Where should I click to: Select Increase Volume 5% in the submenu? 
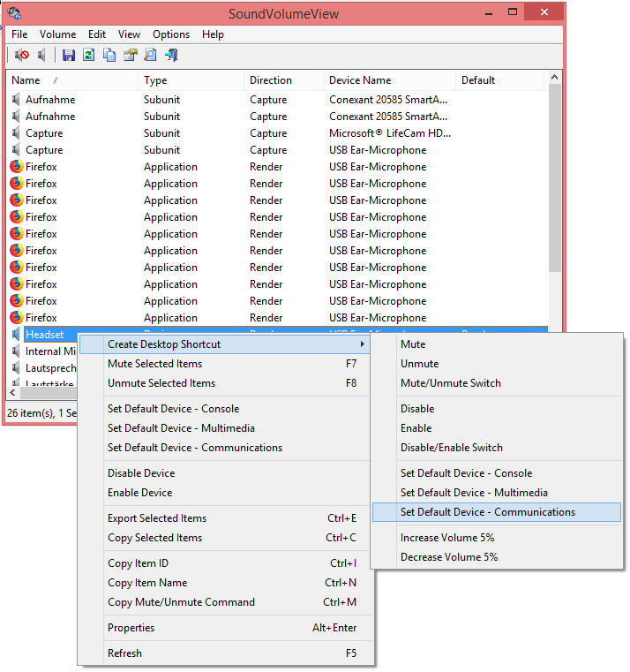(447, 538)
